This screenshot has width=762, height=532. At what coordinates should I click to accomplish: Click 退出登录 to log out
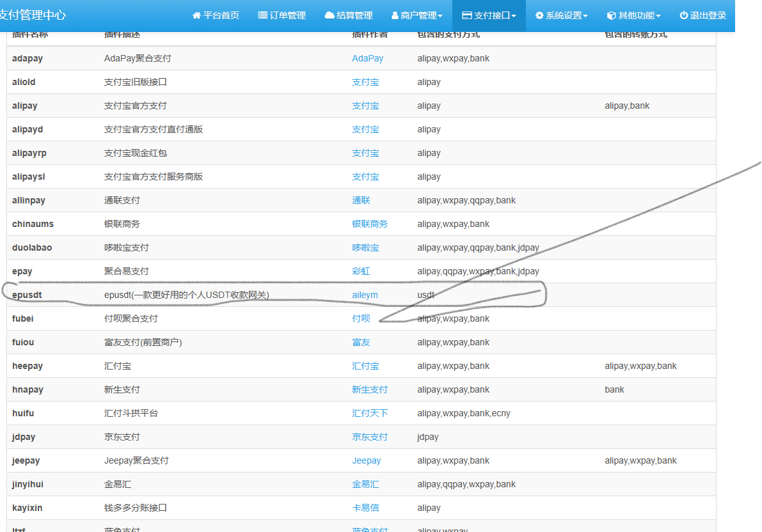click(x=702, y=15)
